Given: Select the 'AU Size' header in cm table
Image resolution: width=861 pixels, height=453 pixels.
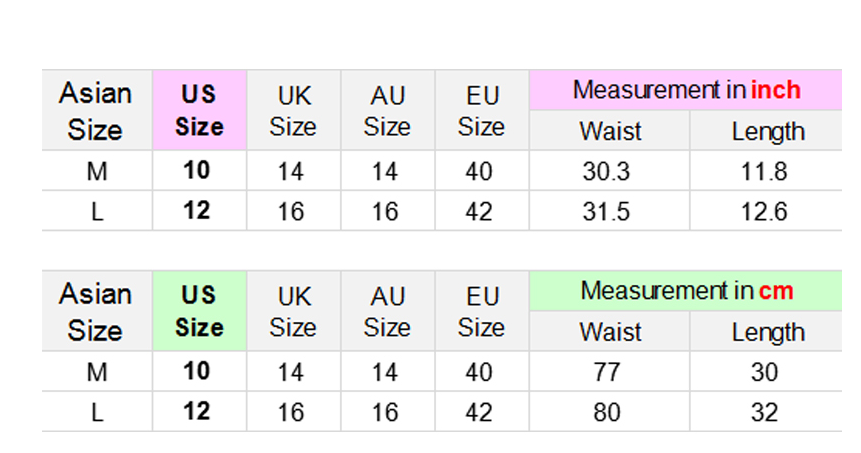Looking at the screenshot, I should tap(387, 311).
